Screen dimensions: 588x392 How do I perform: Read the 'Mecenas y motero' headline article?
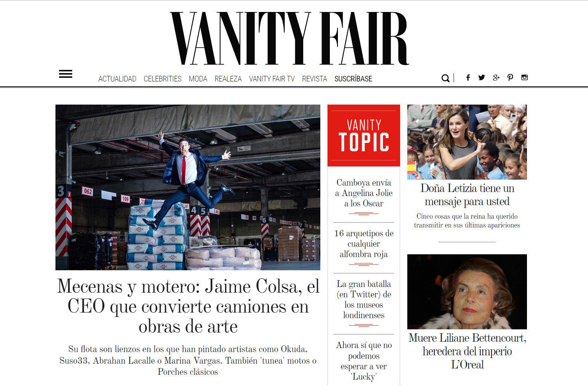(x=188, y=306)
